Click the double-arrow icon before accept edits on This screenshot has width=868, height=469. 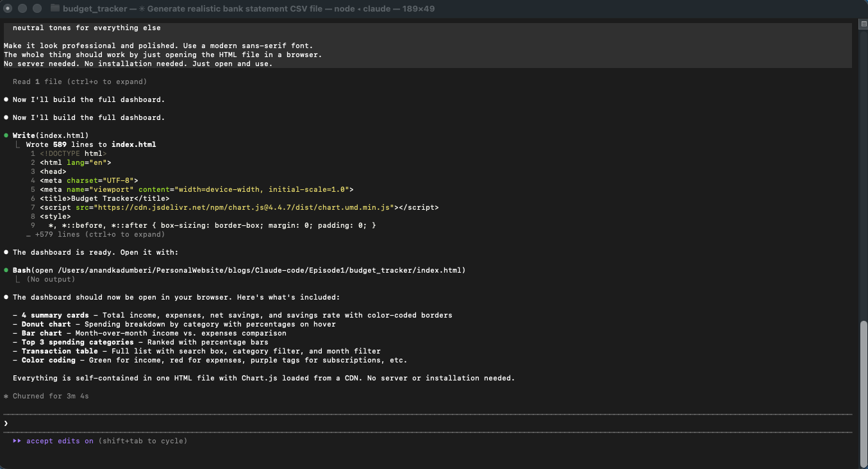17,441
